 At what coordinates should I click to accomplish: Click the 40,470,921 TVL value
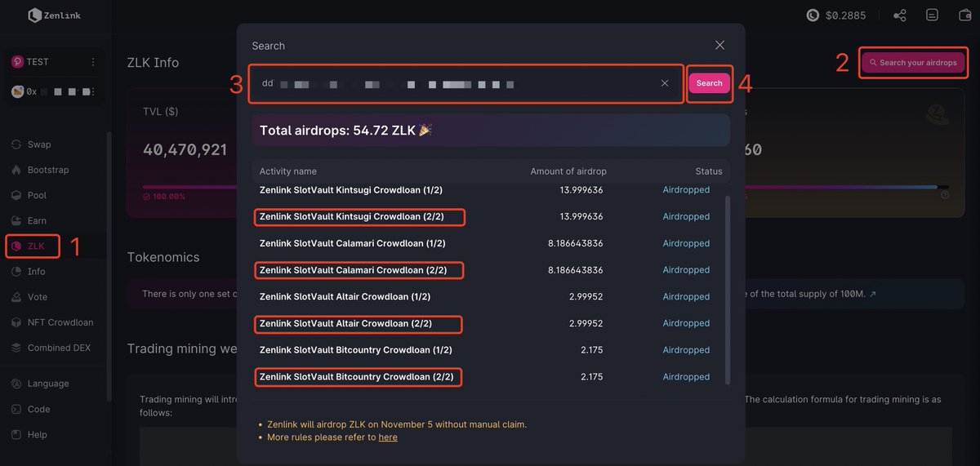[x=185, y=150]
